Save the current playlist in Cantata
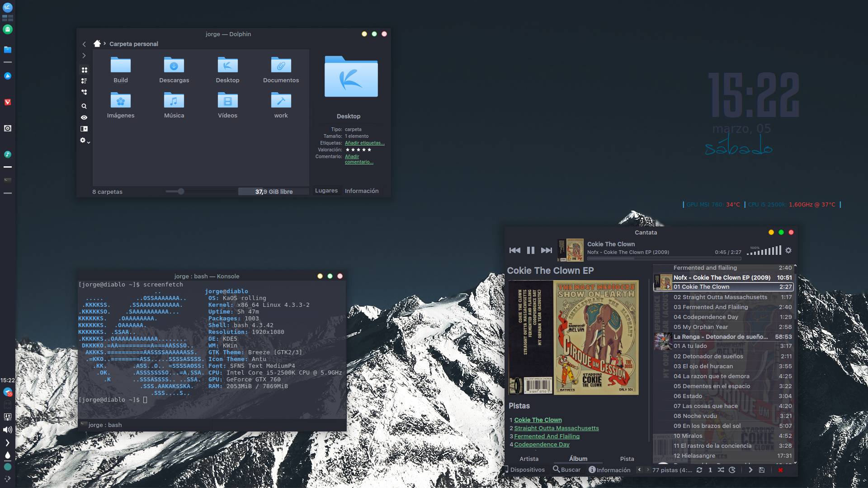Viewport: 868px width, 488px height. click(x=761, y=470)
